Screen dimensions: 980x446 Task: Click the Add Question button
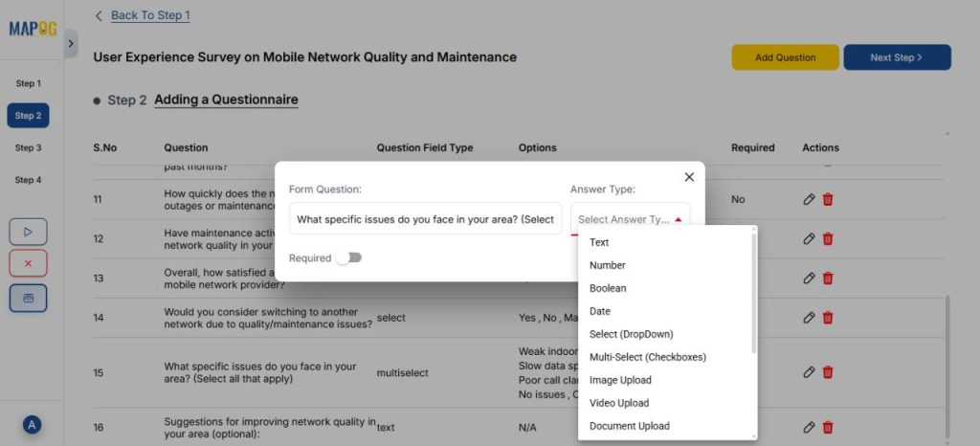click(785, 57)
